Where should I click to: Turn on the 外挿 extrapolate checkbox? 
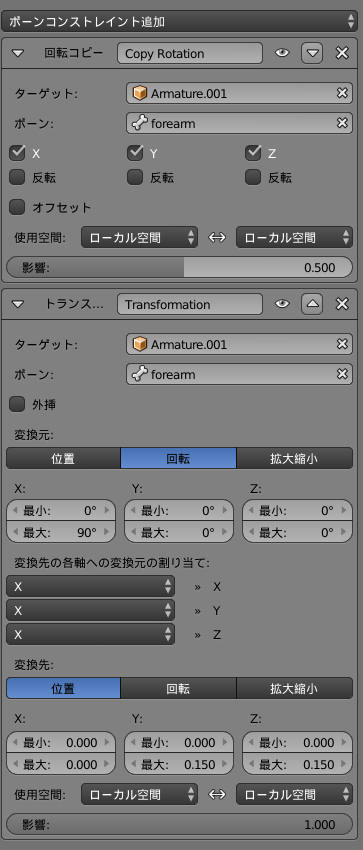click(x=18, y=404)
